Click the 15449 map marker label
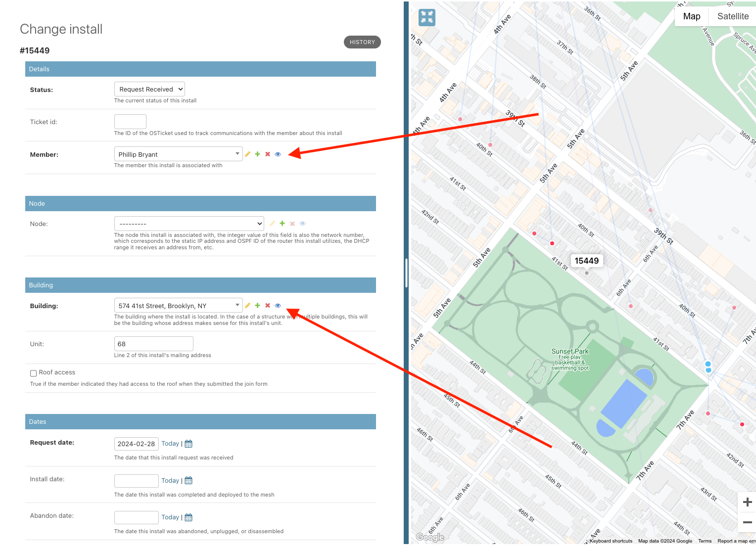Image resolution: width=756 pixels, height=549 pixels. pyautogui.click(x=587, y=261)
